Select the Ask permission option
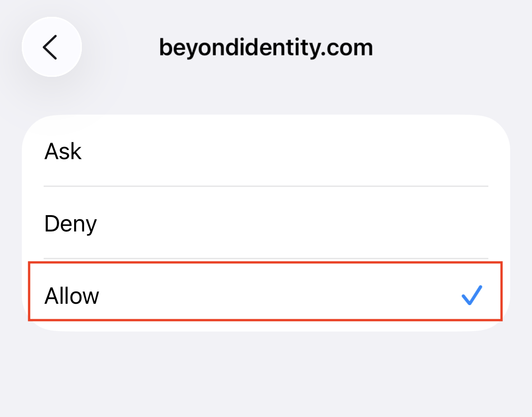This screenshot has width=532, height=417. tap(266, 151)
